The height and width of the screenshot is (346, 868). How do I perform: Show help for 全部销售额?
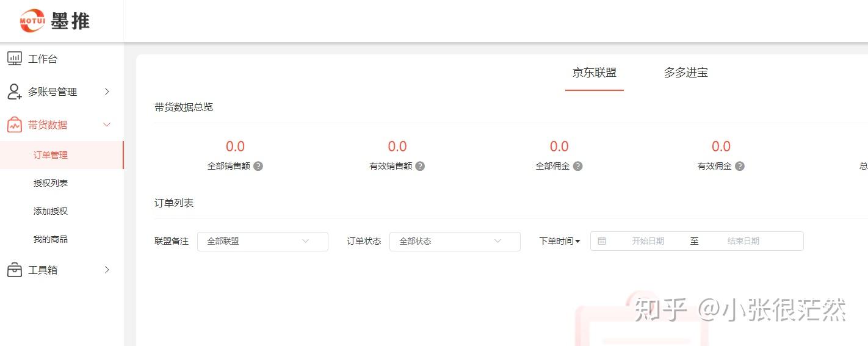[258, 166]
